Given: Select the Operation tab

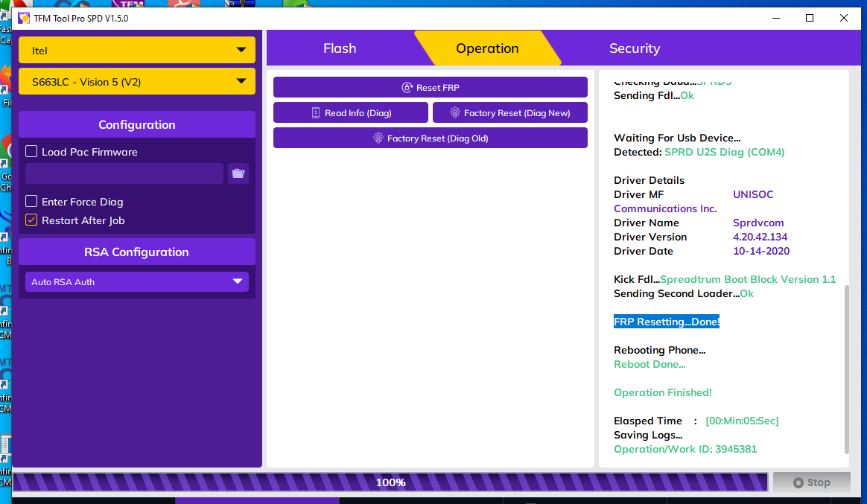Looking at the screenshot, I should [x=487, y=48].
